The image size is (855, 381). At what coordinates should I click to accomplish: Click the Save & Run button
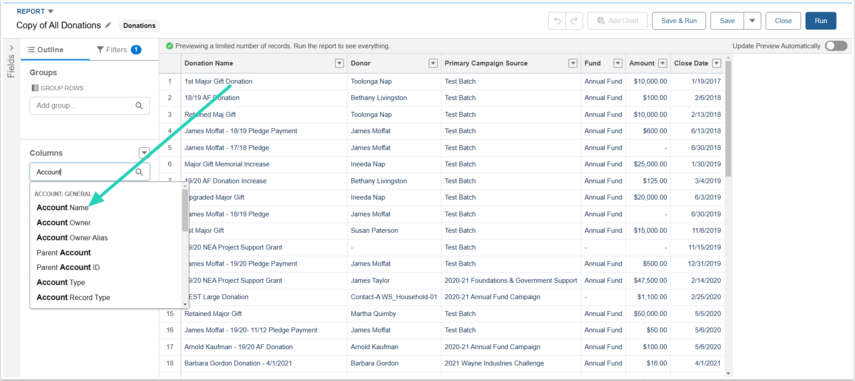pos(679,21)
